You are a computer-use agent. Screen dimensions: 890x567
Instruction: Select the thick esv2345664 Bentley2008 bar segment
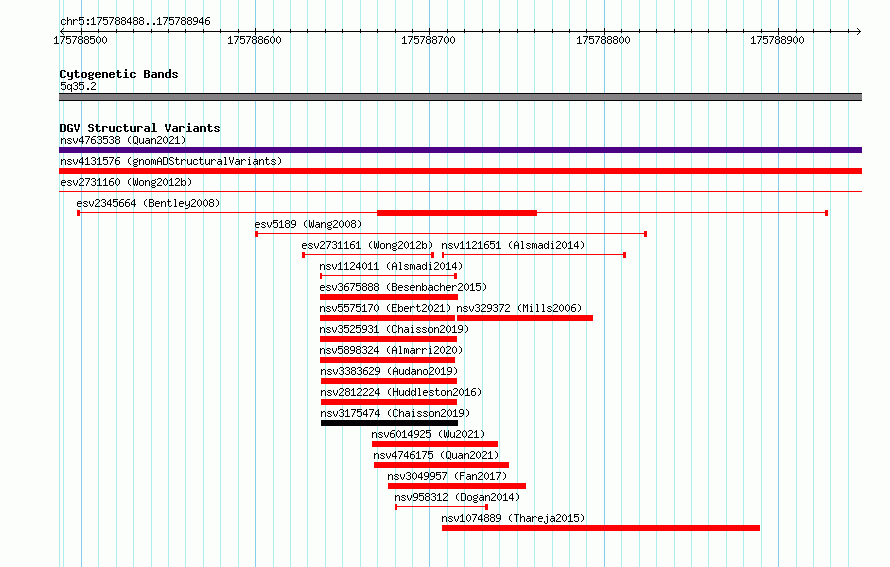point(457,213)
